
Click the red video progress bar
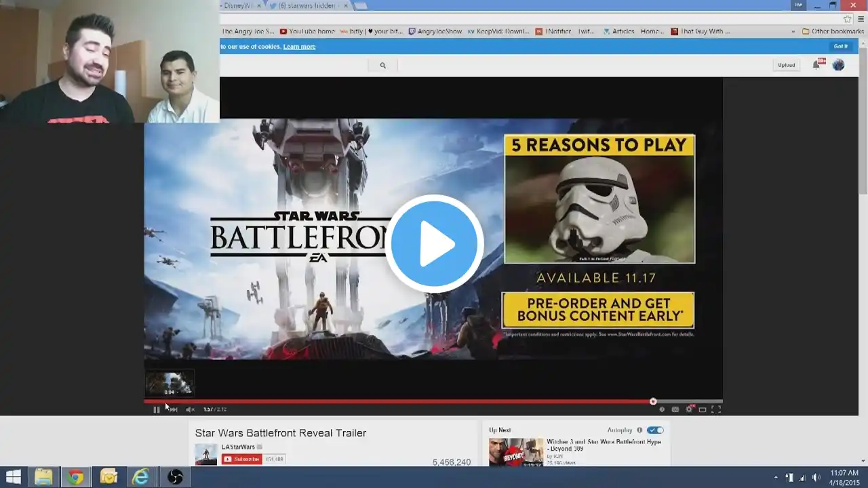pyautogui.click(x=407, y=401)
